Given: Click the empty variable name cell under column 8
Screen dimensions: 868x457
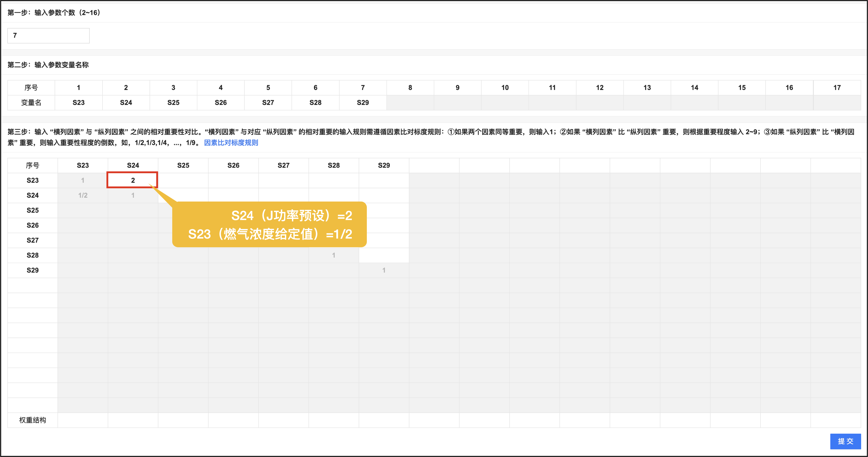Looking at the screenshot, I should click(x=410, y=102).
